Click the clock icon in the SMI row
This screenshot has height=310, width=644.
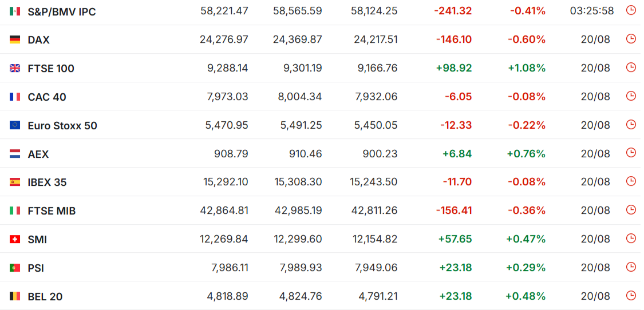pos(630,238)
